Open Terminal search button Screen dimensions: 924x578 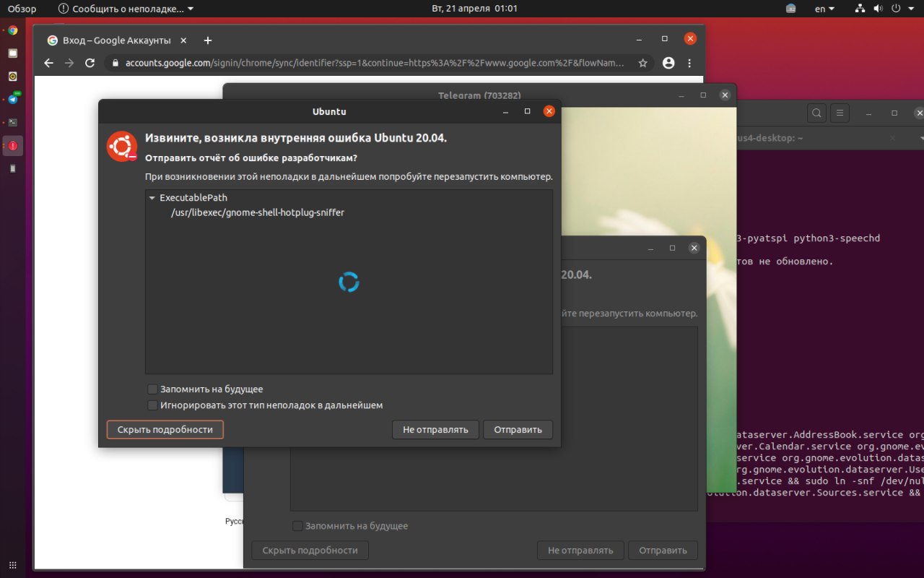[x=816, y=113]
